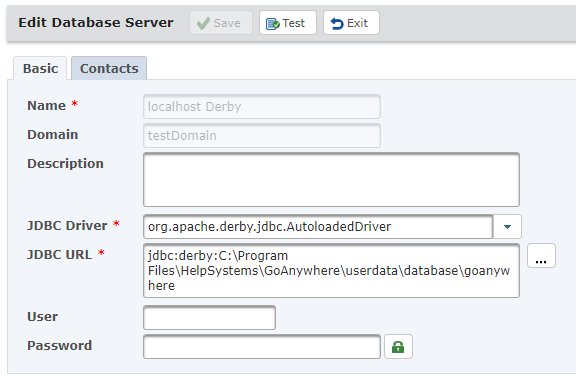Focus the Description text area
The height and width of the screenshot is (383, 576).
tap(331, 180)
